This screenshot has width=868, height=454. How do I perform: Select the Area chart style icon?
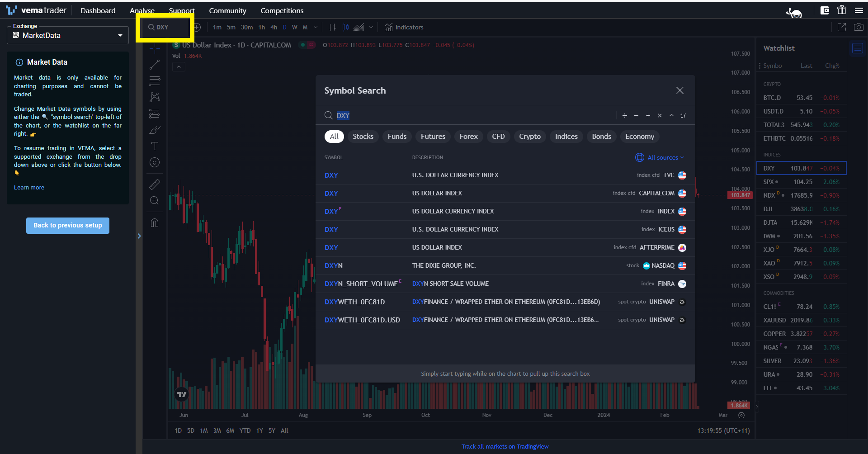[359, 27]
